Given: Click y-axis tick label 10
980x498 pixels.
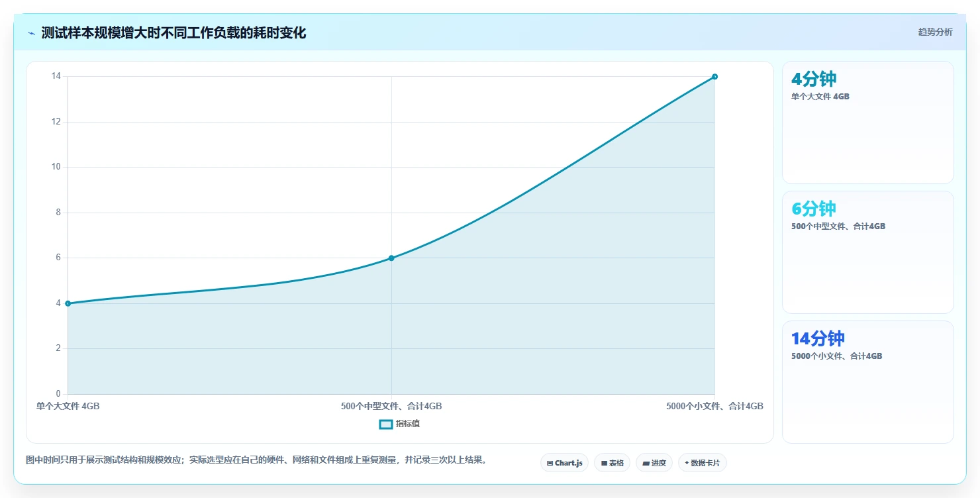Looking at the screenshot, I should click(56, 167).
